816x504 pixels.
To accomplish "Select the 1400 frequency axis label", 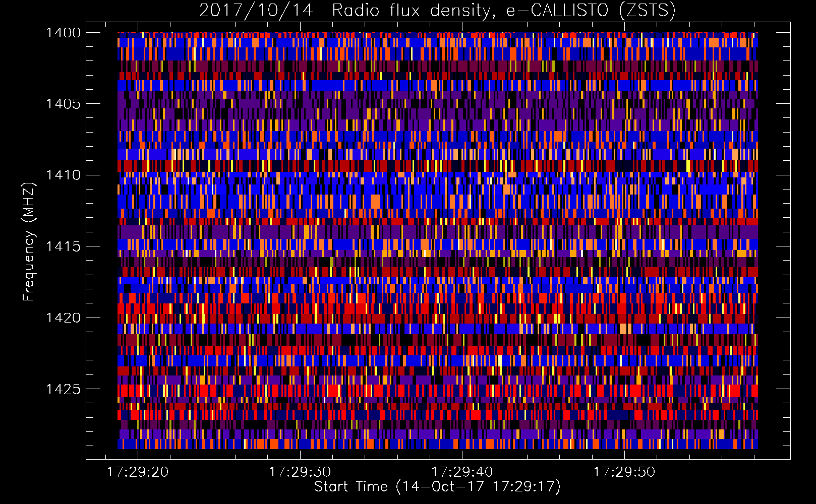I will pyautogui.click(x=63, y=32).
